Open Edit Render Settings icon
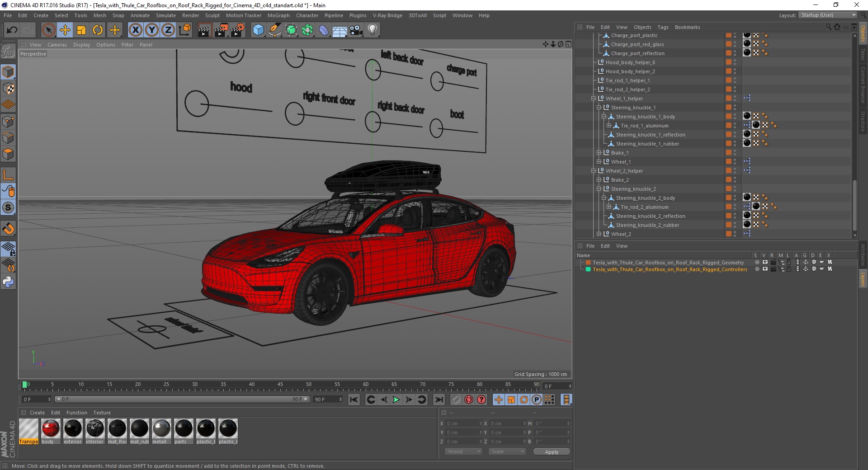The width and height of the screenshot is (868, 470). (x=238, y=30)
